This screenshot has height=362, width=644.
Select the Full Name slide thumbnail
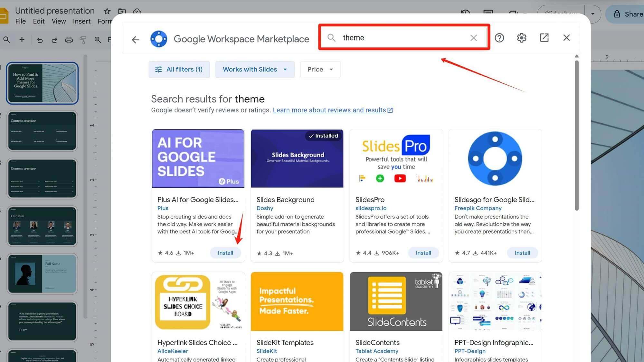tap(42, 274)
